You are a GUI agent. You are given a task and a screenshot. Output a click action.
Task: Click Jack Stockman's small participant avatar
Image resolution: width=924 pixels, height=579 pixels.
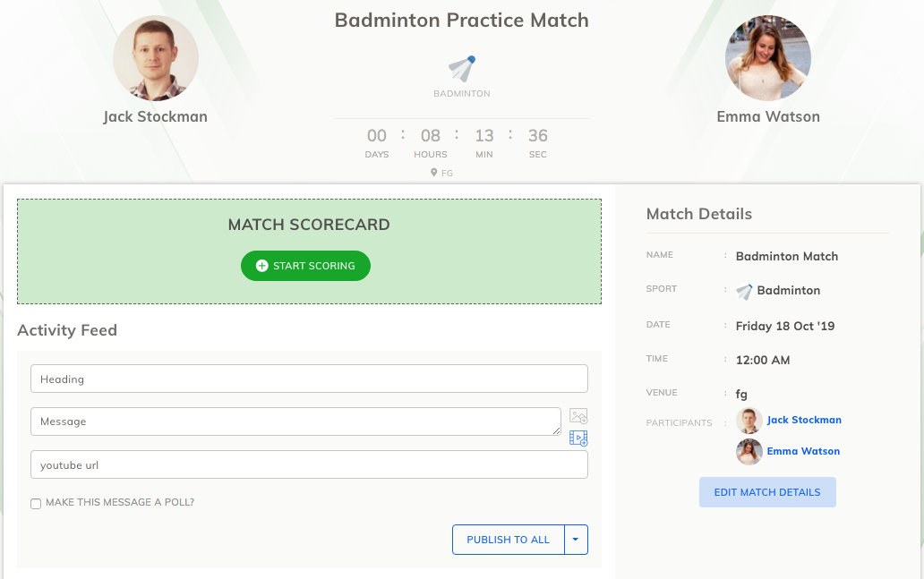tap(749, 421)
